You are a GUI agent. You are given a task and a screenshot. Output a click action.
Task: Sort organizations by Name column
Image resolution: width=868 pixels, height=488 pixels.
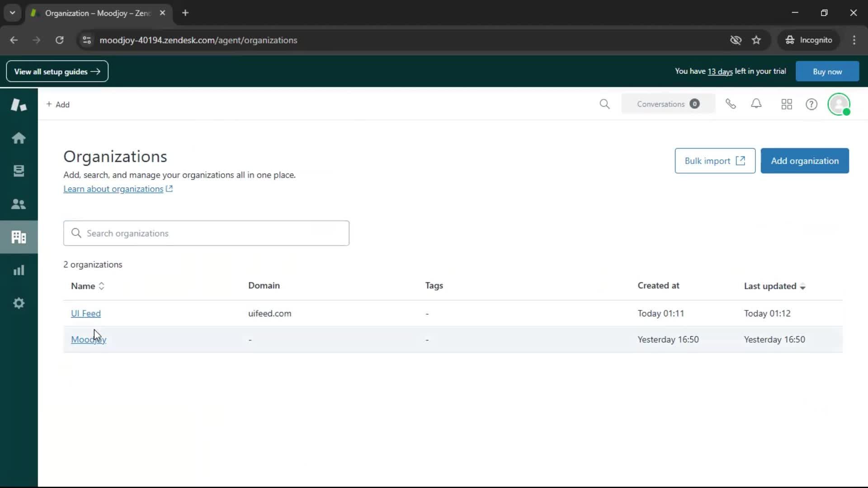(88, 286)
